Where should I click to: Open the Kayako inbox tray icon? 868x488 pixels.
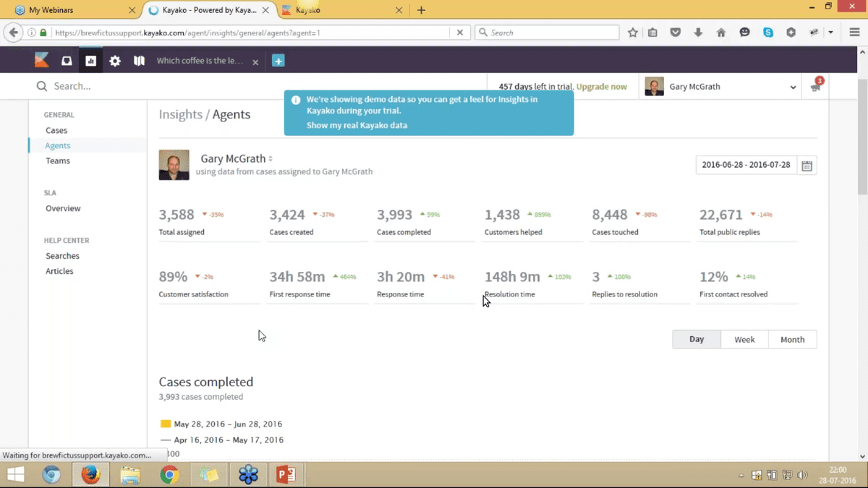click(x=67, y=61)
